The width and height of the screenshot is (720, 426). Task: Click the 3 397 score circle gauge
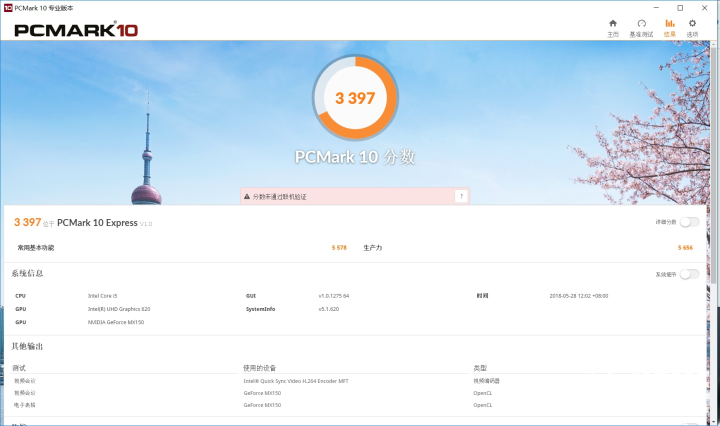[355, 97]
